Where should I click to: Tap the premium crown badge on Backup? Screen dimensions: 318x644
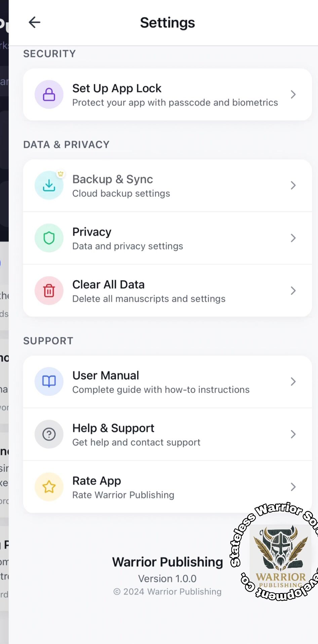click(x=61, y=174)
